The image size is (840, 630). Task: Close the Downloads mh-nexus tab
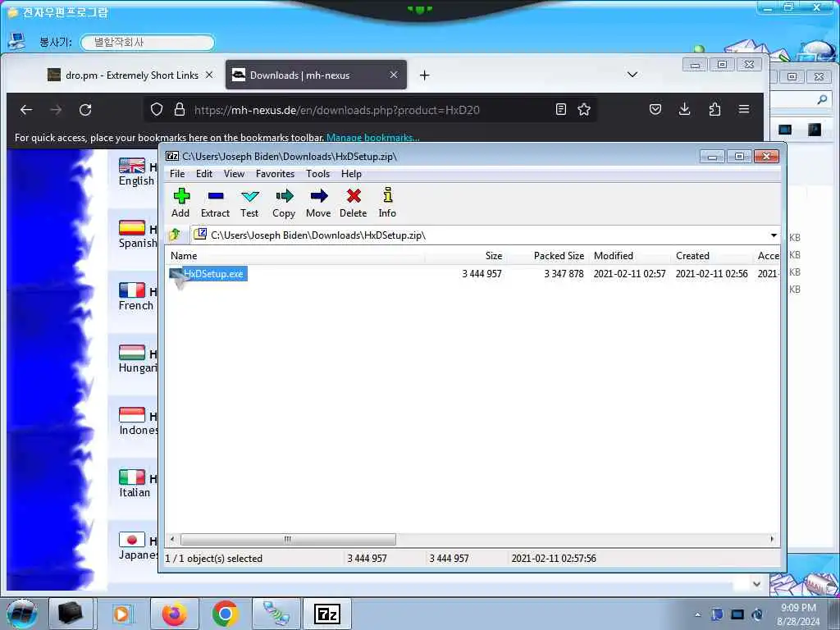(394, 75)
